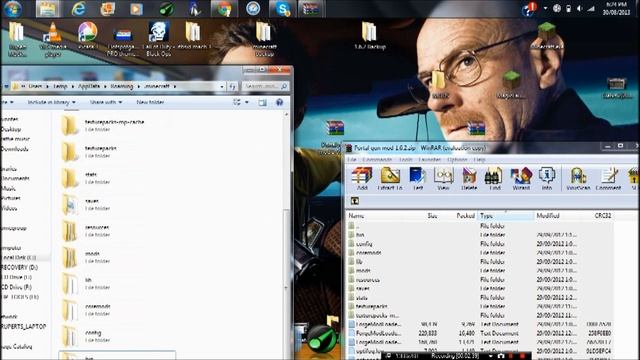Select the Picasa desktop icon
This screenshot has height=360, width=640.
point(87,36)
